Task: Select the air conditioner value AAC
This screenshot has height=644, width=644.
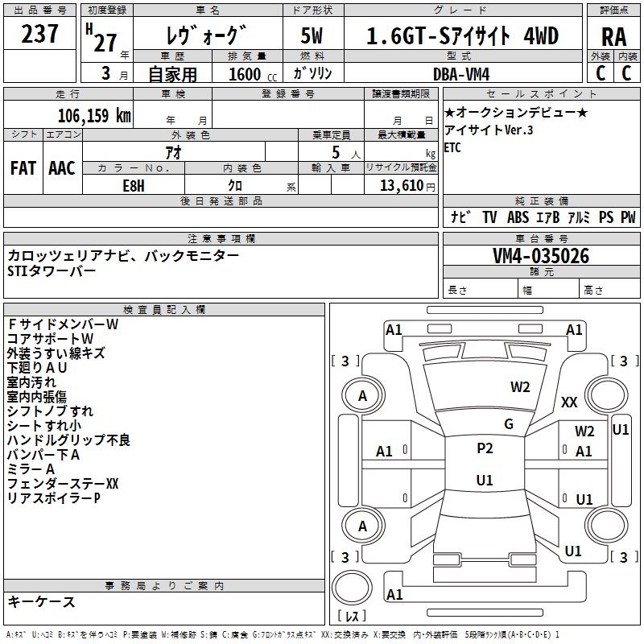Action: (x=62, y=168)
